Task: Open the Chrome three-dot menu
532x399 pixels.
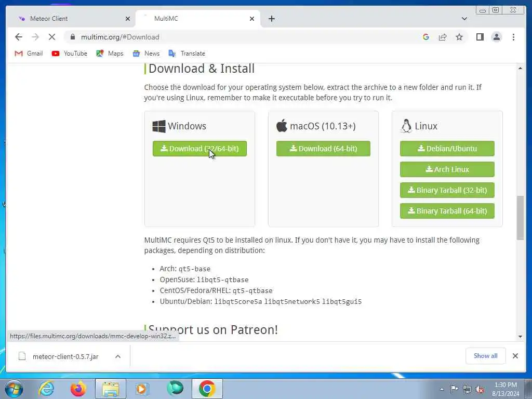Action: point(513,37)
